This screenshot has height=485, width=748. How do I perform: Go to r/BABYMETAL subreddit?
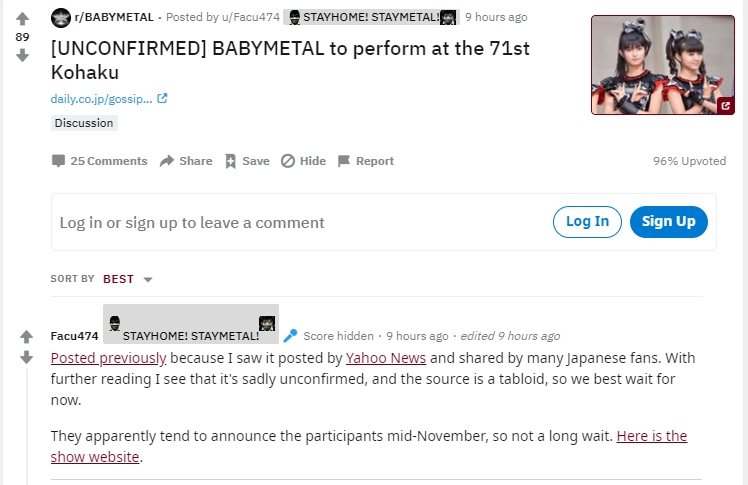point(112,17)
